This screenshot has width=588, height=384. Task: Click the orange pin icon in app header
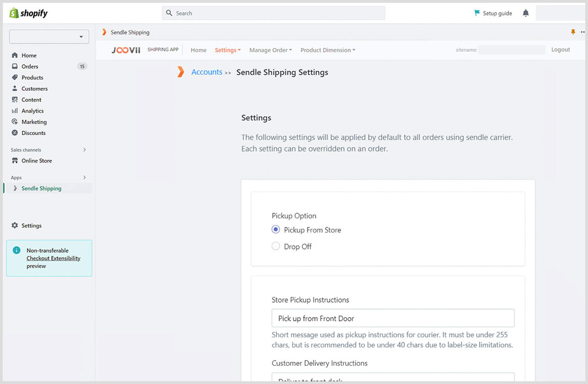573,32
